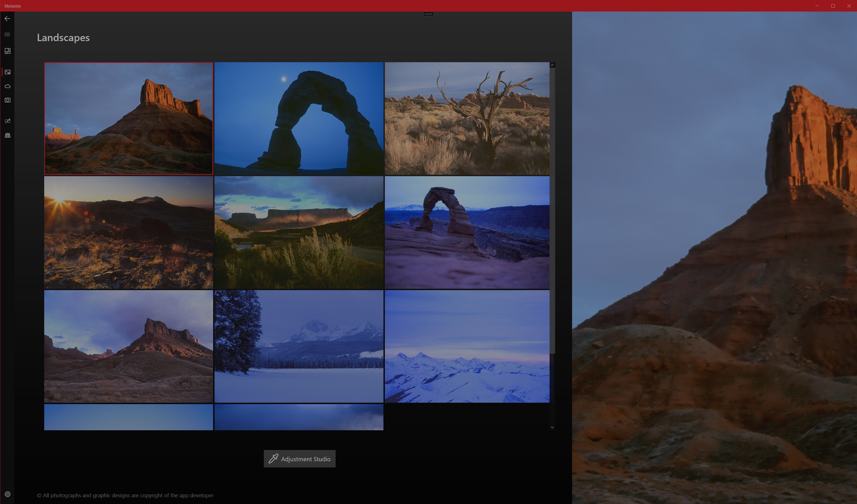Select the Delicate Arch purple rock thumbnail
Viewport: 857px width, 504px height.
pos(467,232)
